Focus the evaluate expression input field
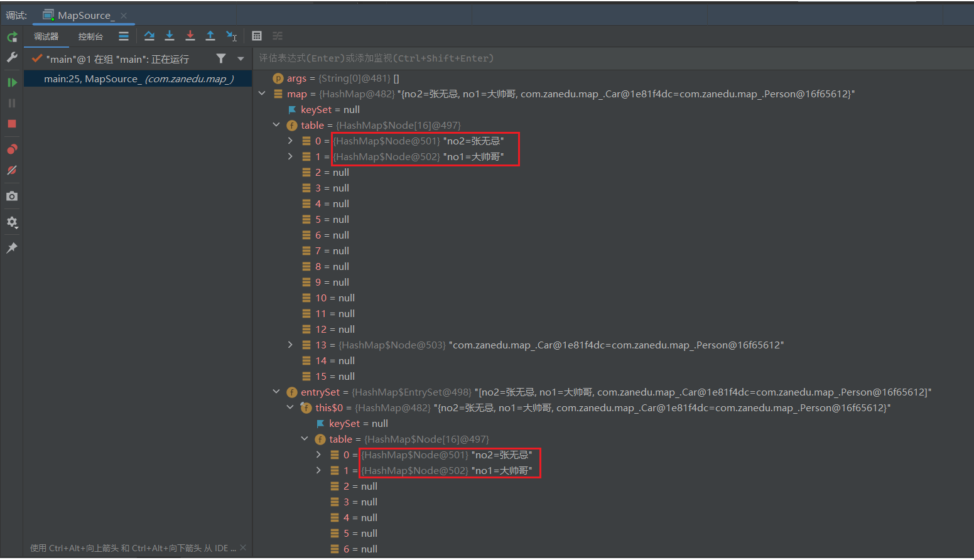 click(612, 58)
